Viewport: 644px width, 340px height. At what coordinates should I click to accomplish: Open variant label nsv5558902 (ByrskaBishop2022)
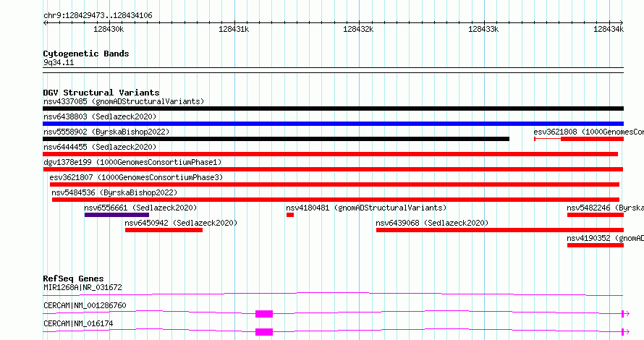tap(106, 132)
